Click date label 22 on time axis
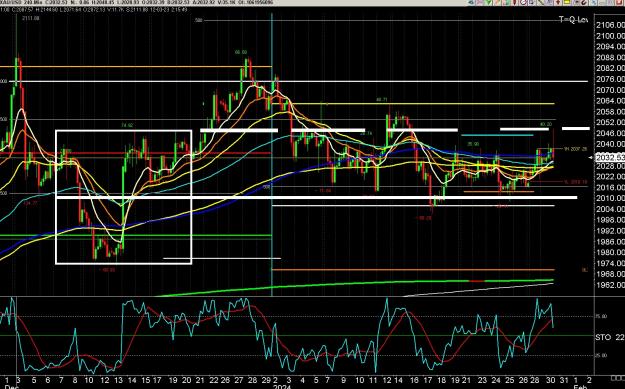The width and height of the screenshot is (625, 389). tap(213, 380)
